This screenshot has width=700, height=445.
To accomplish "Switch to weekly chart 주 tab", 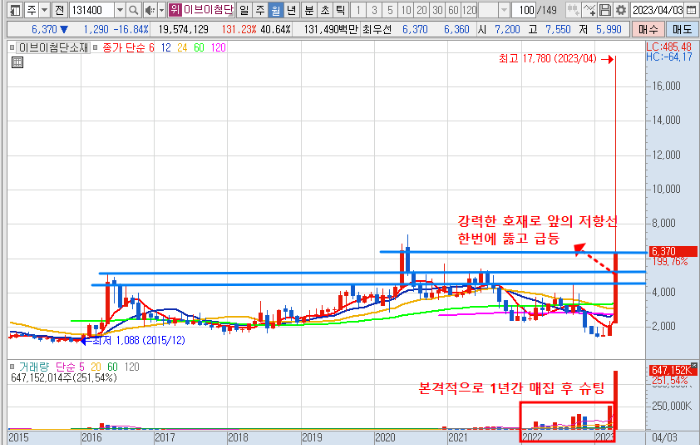I will tap(260, 10).
